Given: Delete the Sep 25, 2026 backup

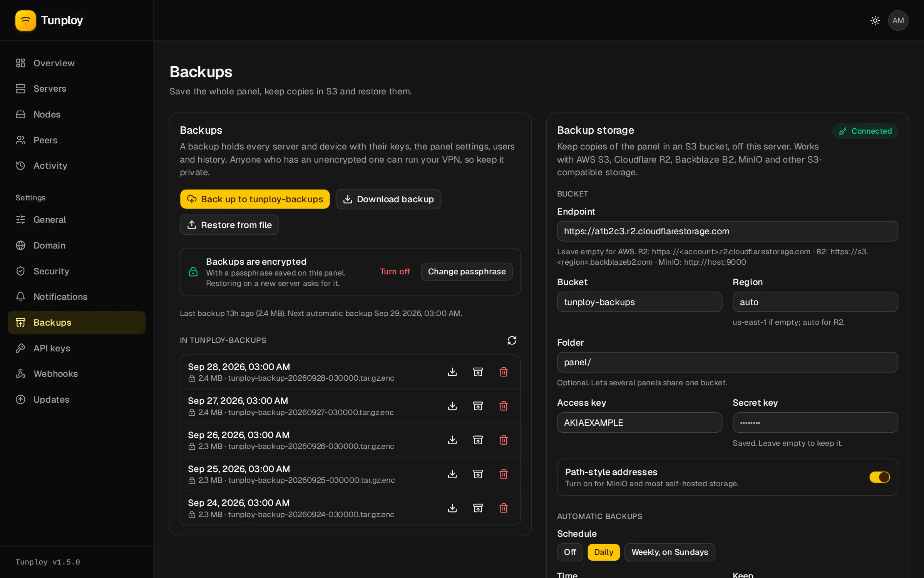Looking at the screenshot, I should [504, 474].
